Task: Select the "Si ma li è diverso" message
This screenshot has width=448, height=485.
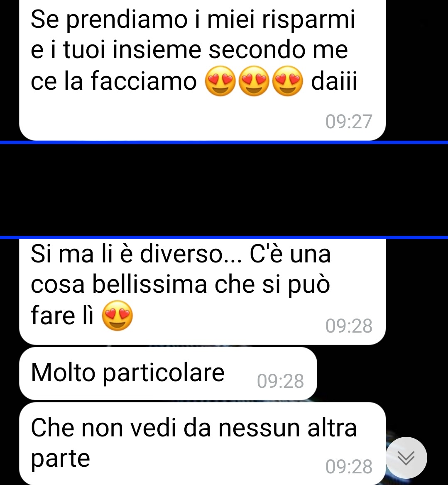Action: [202, 291]
